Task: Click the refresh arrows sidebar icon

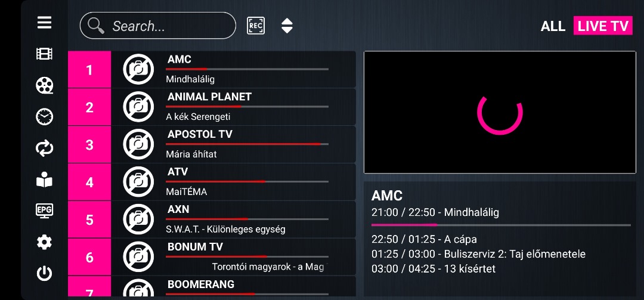Action: click(x=44, y=149)
